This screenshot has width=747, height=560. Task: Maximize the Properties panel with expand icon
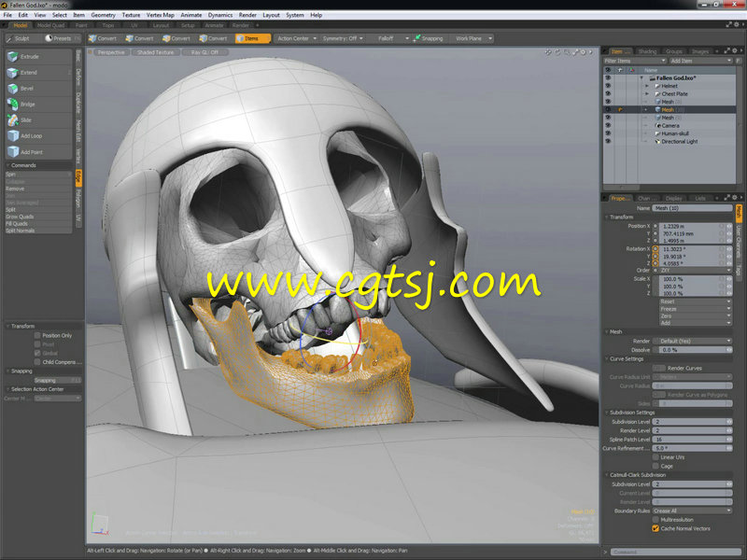[x=727, y=198]
